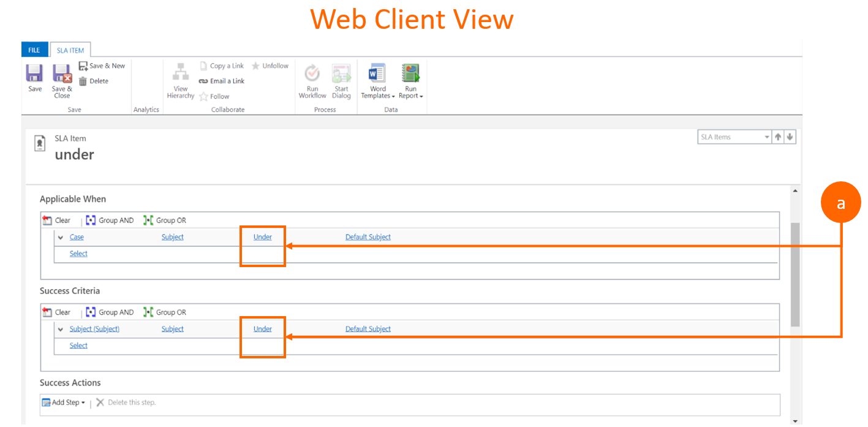Open the Case entity link
The height and width of the screenshot is (427, 868).
point(77,237)
